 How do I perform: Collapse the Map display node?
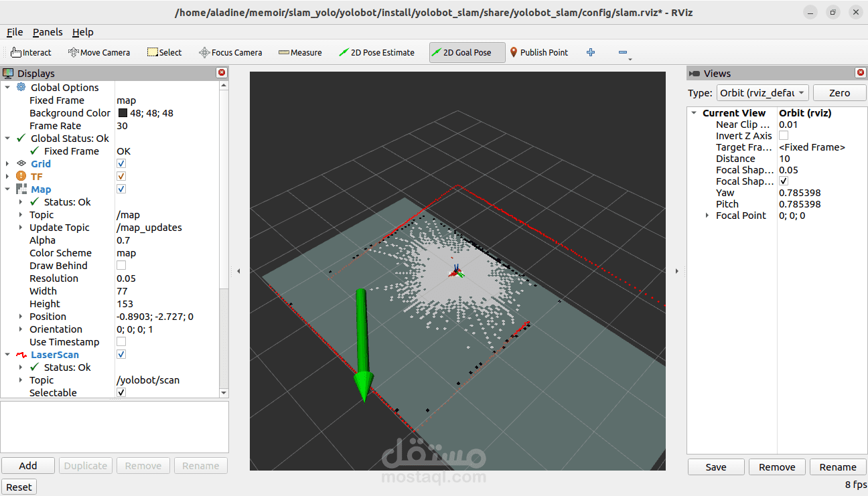(7, 189)
